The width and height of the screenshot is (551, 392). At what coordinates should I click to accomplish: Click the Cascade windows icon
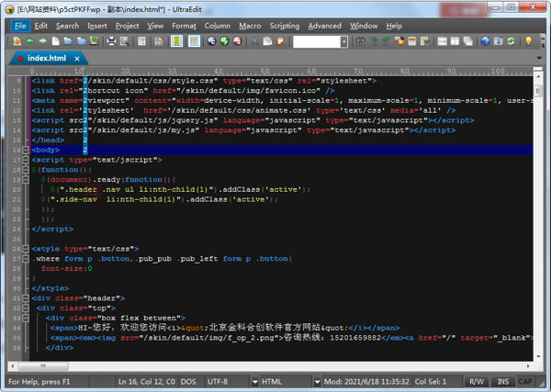pos(468,41)
